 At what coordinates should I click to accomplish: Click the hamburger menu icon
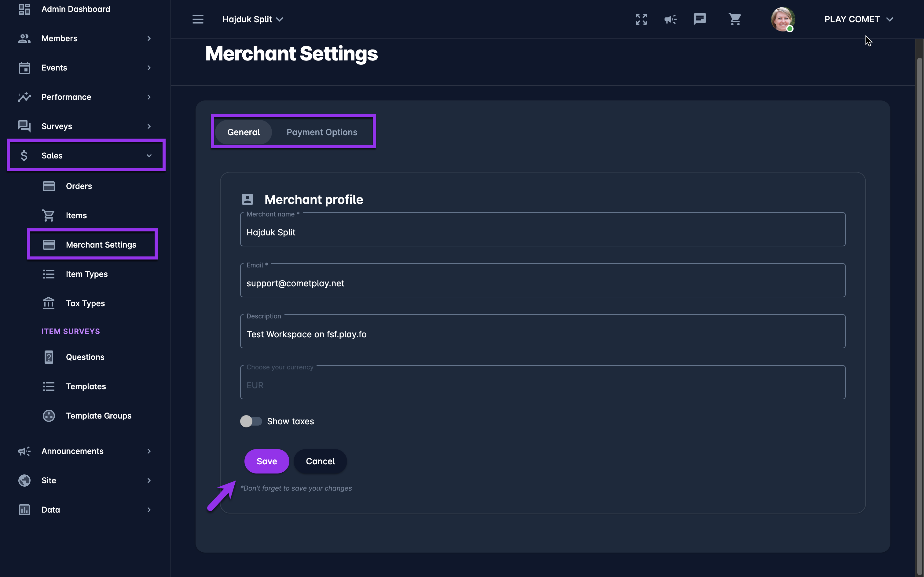(198, 19)
